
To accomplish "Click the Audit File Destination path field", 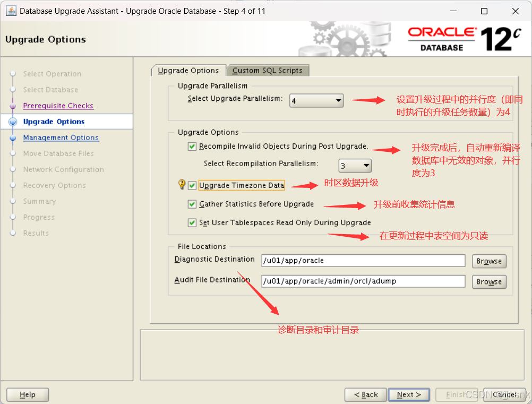I will (x=363, y=281).
